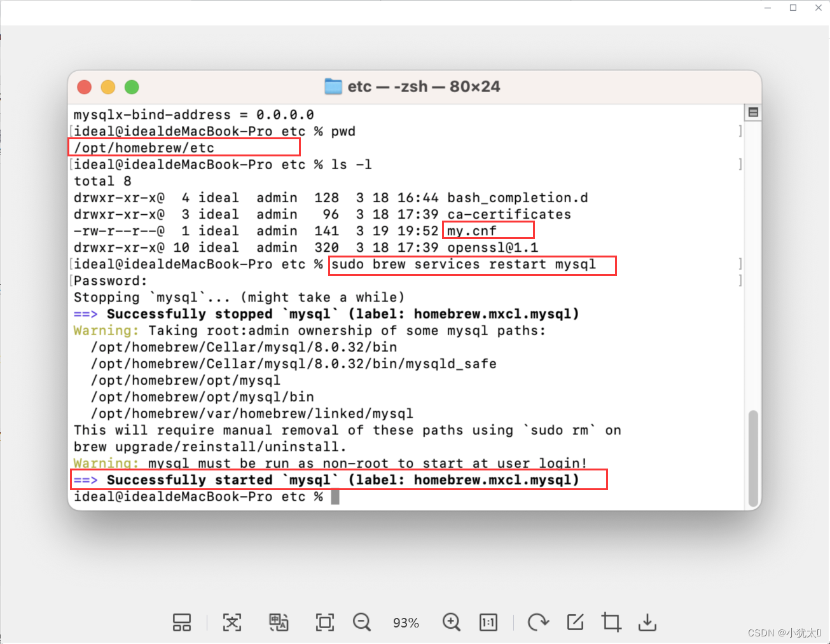Click 'sudo brew services restart mysql' command
The image size is (830, 644).
[x=464, y=264]
